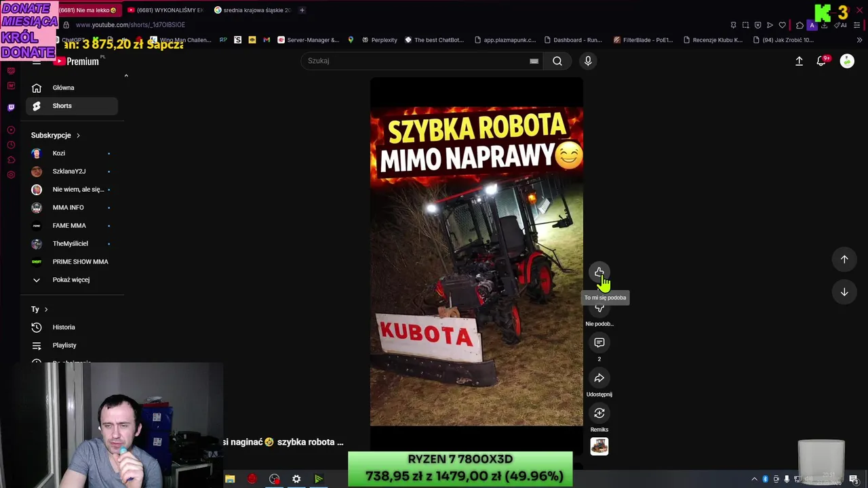
Task: Open a new browser tab with plus
Action: point(302,10)
